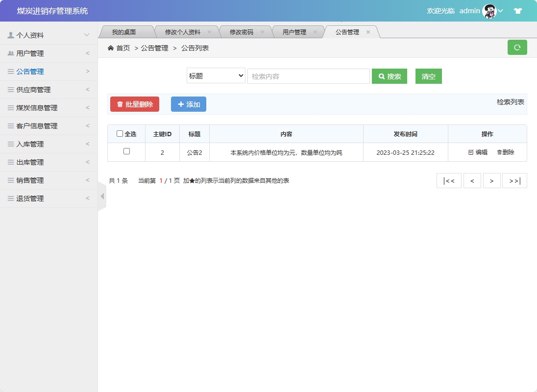Click the green refresh icon

pyautogui.click(x=517, y=47)
